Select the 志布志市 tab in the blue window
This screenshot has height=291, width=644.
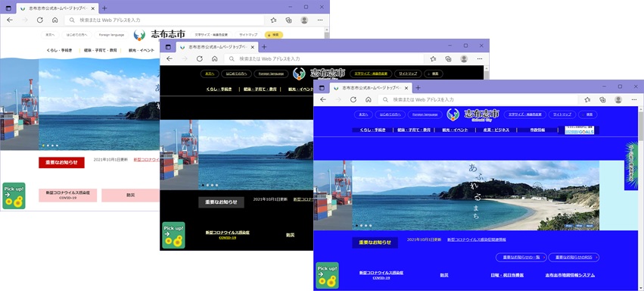click(371, 88)
